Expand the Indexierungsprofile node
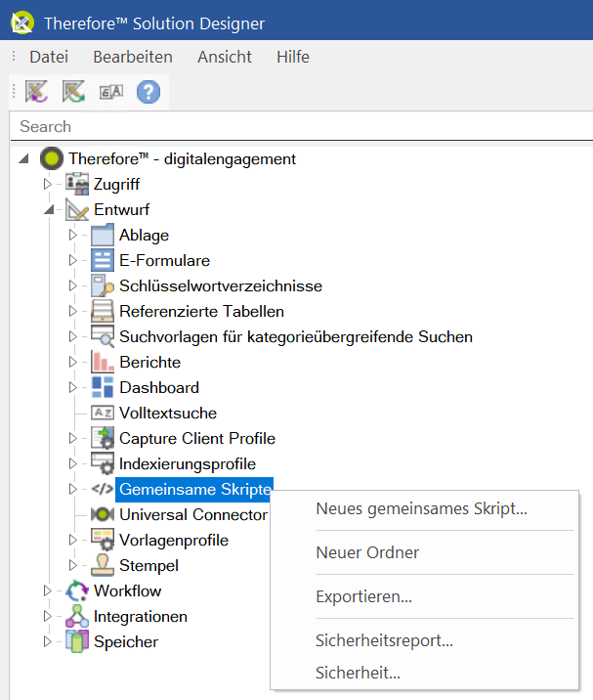The width and height of the screenshot is (593, 700). 73,463
